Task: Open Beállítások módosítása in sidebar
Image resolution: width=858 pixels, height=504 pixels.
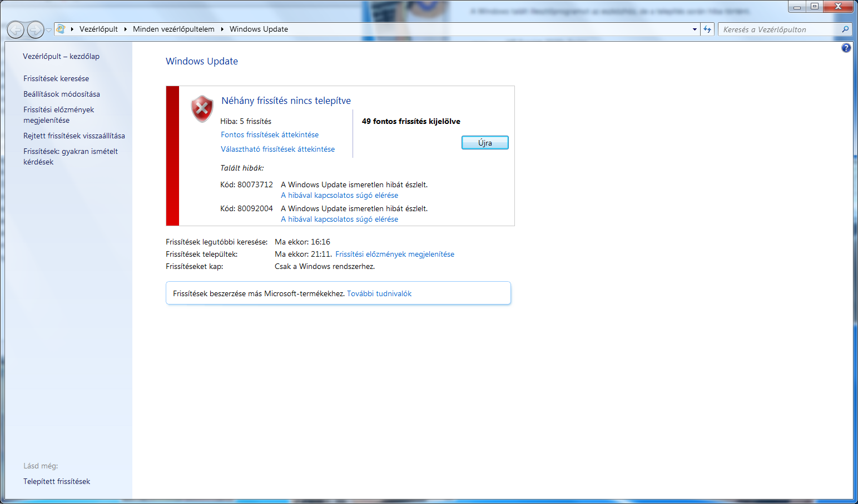Action: coord(62,94)
